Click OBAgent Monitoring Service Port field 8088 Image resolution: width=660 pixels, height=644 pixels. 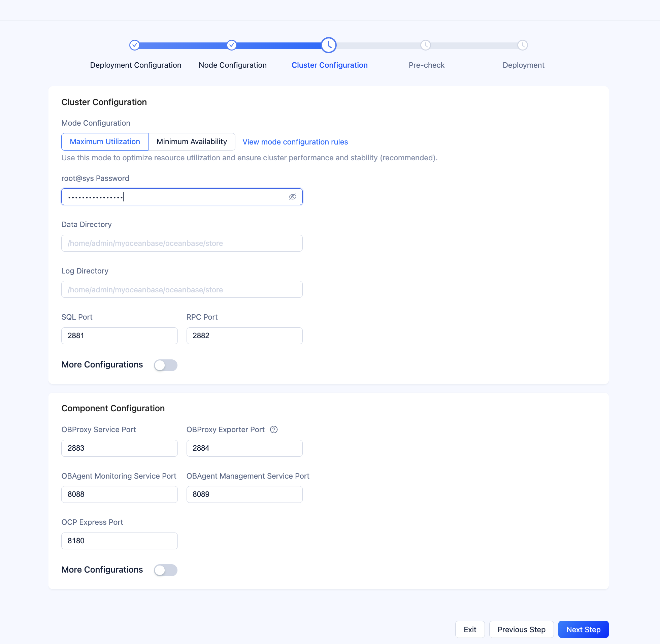[119, 494]
